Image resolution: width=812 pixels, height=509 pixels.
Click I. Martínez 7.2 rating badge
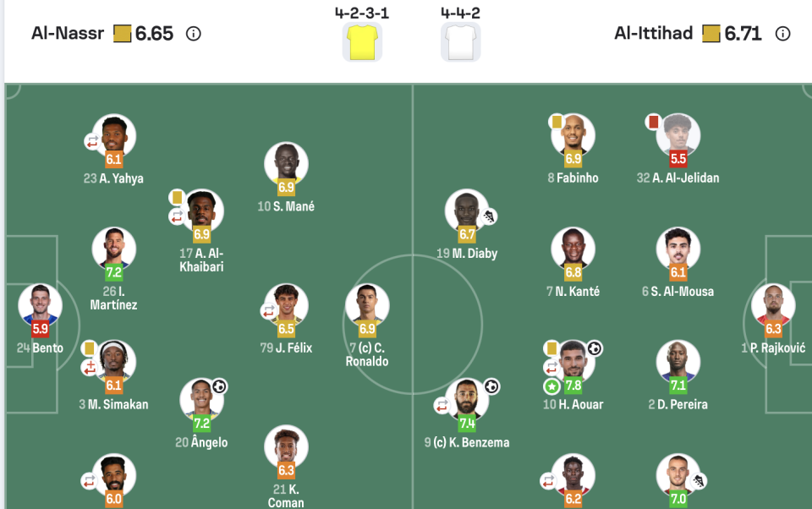coord(114,273)
